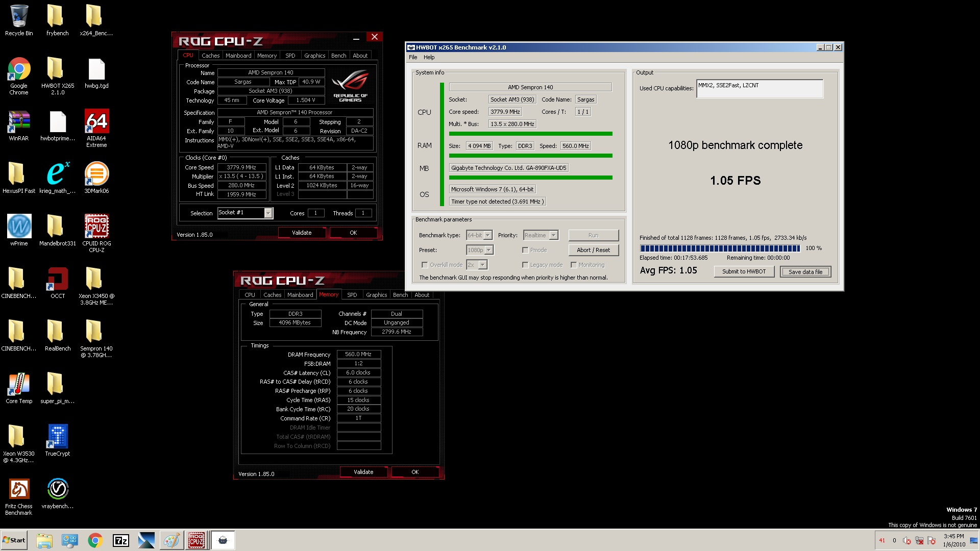Screen dimensions: 980x551
Task: Click Submit to HWBOT button
Action: coord(744,271)
